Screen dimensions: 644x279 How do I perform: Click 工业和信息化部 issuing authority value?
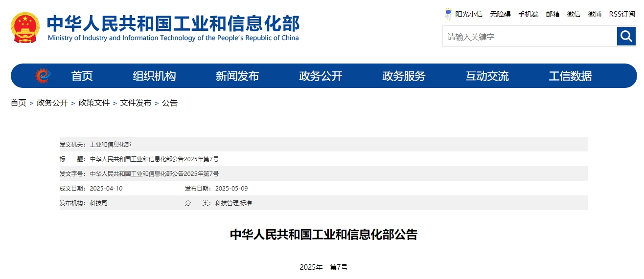coord(110,144)
